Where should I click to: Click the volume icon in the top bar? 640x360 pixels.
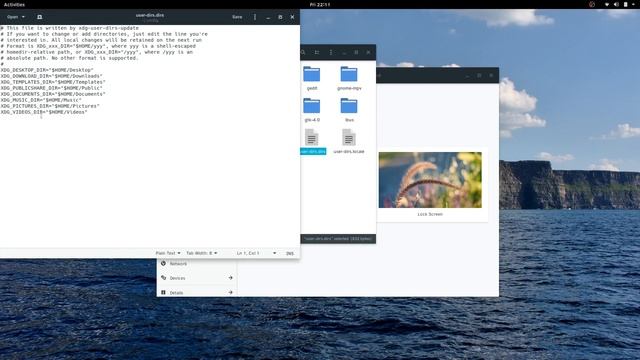[x=616, y=4]
